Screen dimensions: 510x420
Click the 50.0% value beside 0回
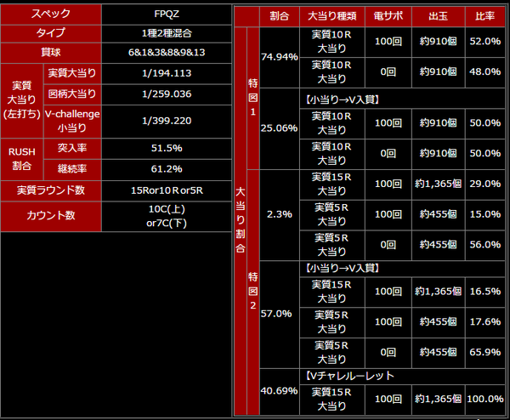pos(485,154)
